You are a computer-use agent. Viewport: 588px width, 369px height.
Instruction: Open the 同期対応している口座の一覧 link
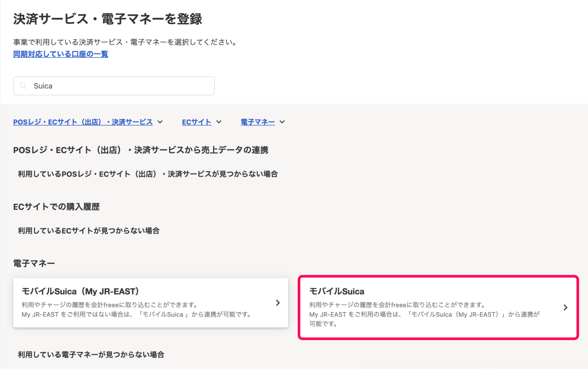pyautogui.click(x=61, y=54)
